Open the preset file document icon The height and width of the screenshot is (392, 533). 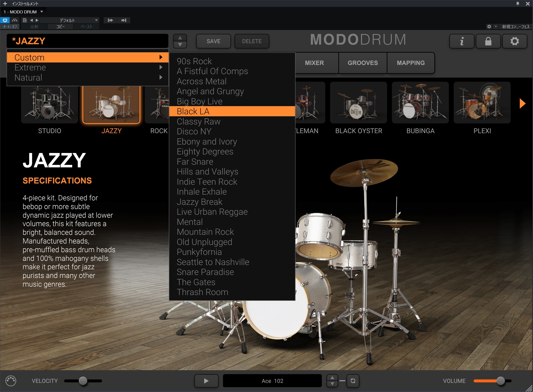point(25,20)
